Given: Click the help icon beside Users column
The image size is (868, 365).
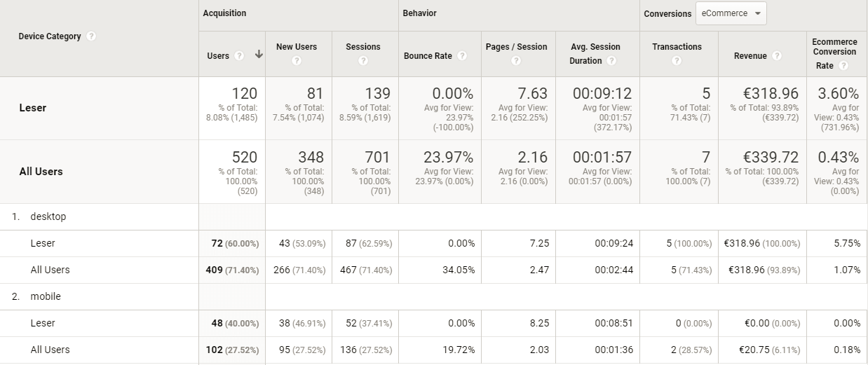Looking at the screenshot, I should [x=239, y=56].
